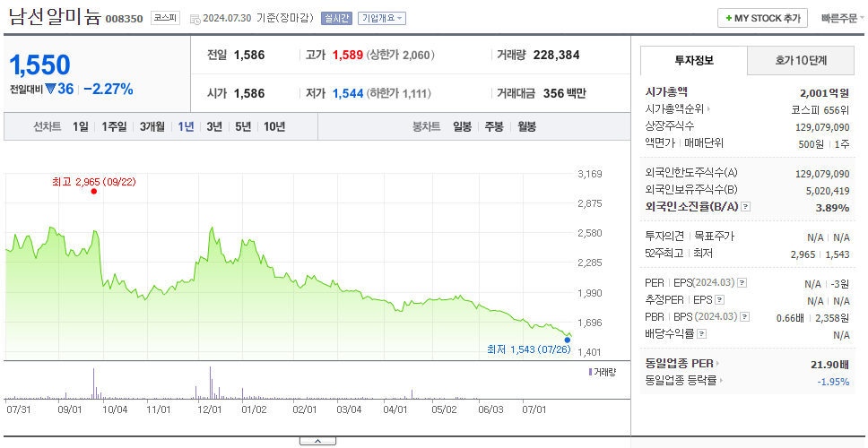Click the 저가 value 1,544
The height and width of the screenshot is (448, 868).
pos(348,94)
